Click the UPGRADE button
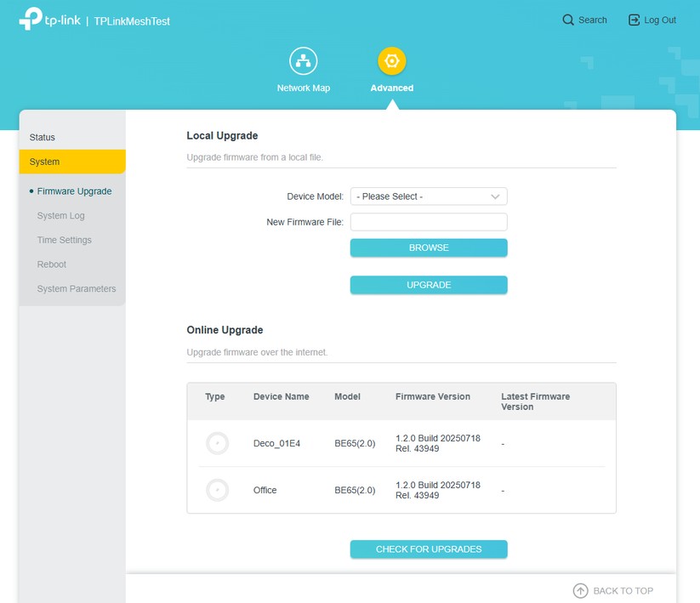The image size is (700, 603). pos(429,284)
